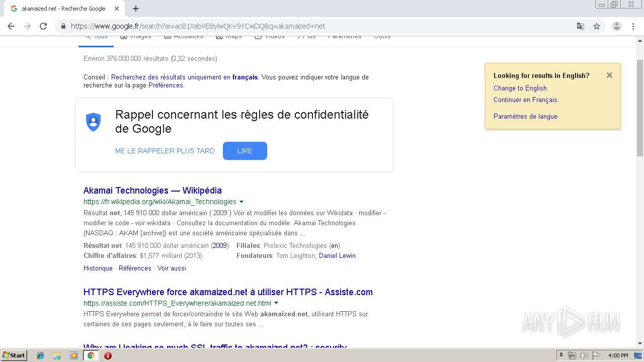Open the Préférences link
Screen dimensions: 644x362
coord(166,85)
